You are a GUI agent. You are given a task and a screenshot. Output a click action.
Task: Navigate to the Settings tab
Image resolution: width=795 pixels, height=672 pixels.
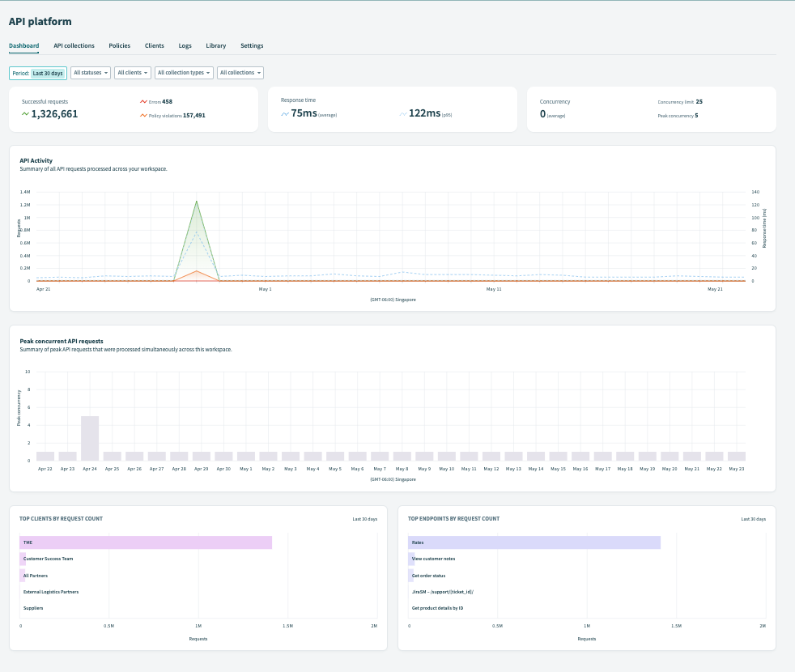pyautogui.click(x=251, y=45)
